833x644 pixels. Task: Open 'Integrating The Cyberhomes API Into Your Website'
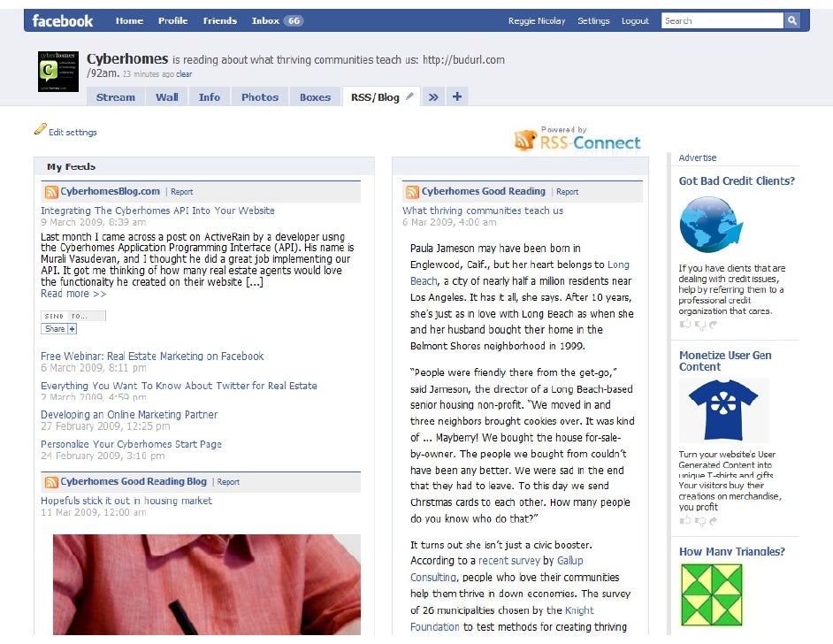157,211
